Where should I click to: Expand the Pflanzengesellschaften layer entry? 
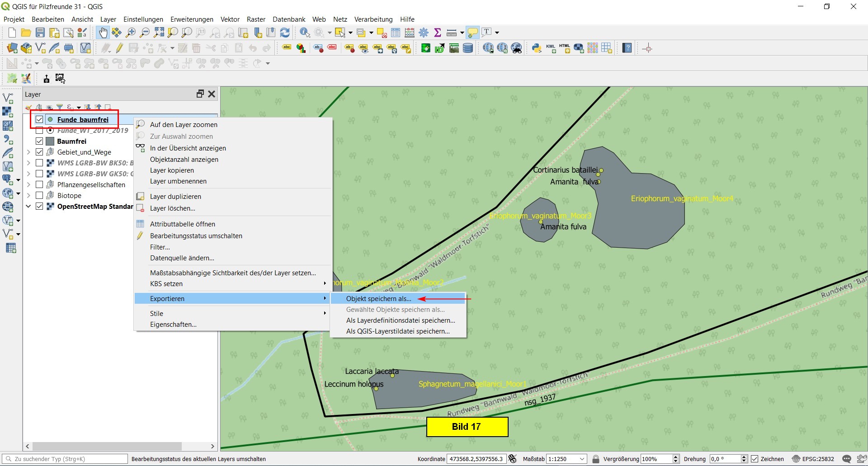[28, 185]
